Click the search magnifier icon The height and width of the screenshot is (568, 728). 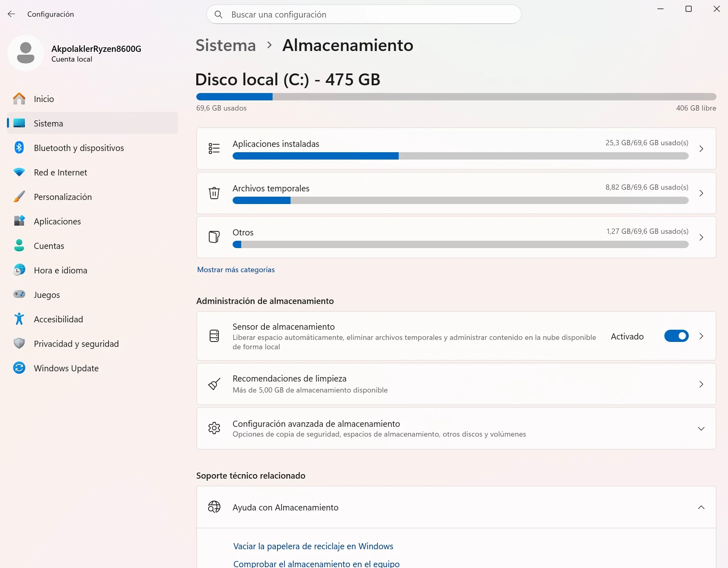[x=218, y=15]
